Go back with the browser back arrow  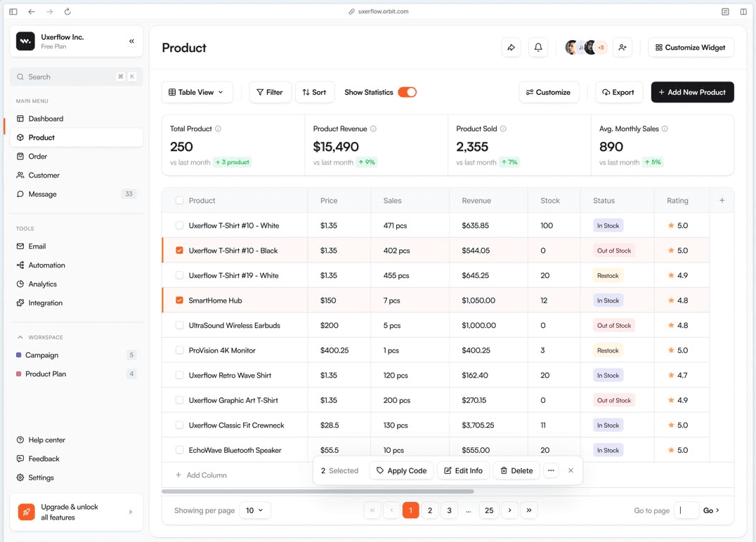[32, 11]
